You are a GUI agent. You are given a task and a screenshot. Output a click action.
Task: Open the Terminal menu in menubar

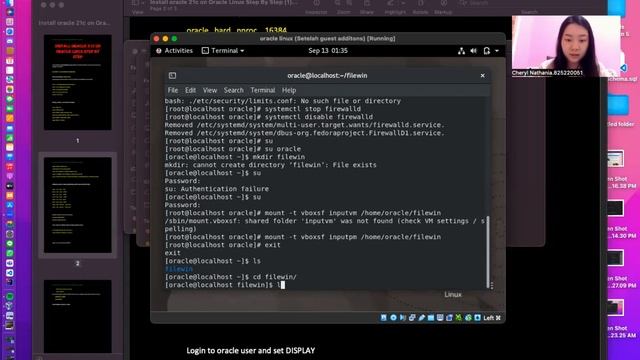pos(262,90)
